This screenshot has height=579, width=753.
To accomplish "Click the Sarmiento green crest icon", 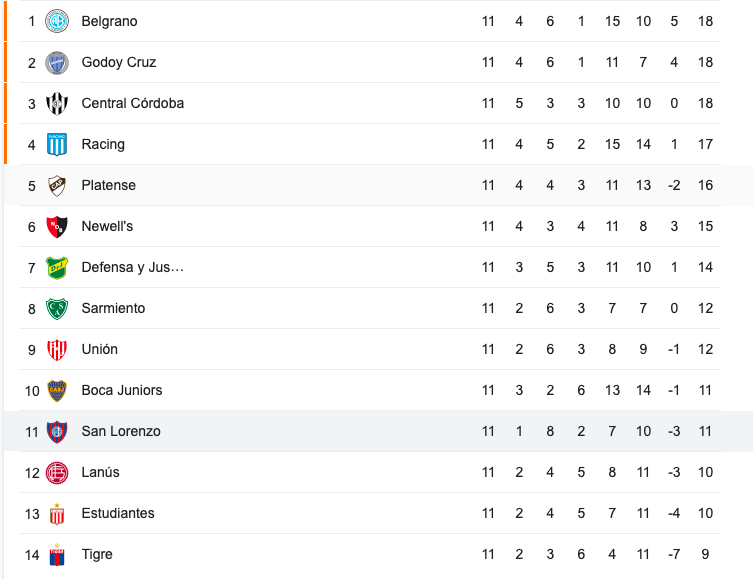I will [57, 308].
